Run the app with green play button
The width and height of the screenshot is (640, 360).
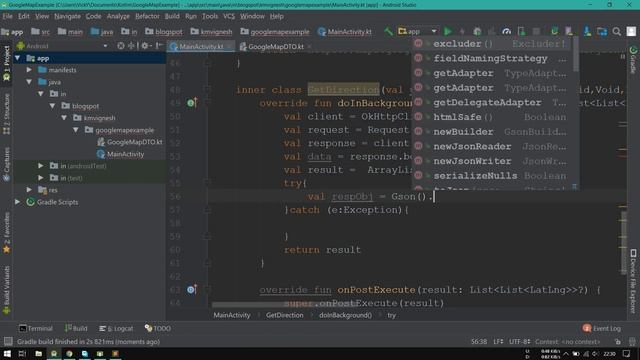coord(448,31)
